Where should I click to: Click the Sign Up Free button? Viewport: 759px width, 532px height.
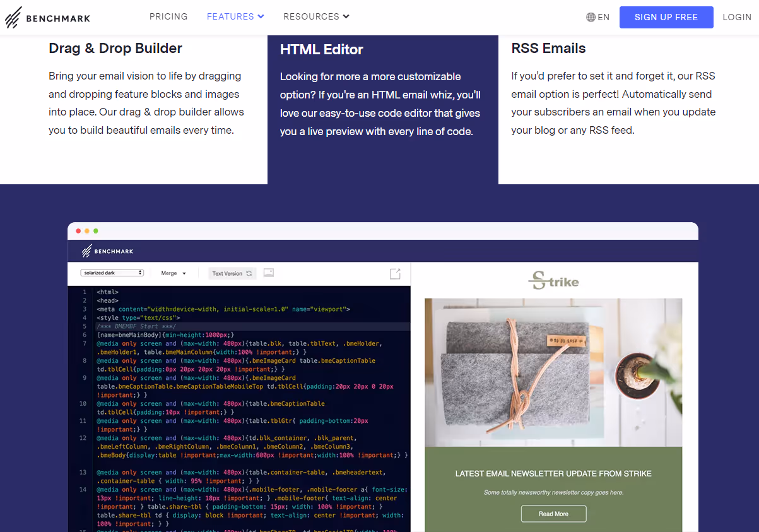pos(666,17)
